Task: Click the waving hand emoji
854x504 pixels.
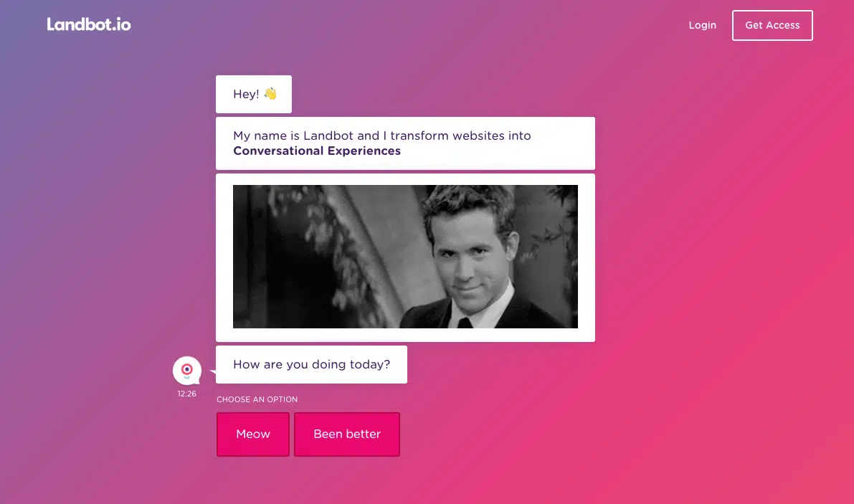Action: (x=270, y=94)
